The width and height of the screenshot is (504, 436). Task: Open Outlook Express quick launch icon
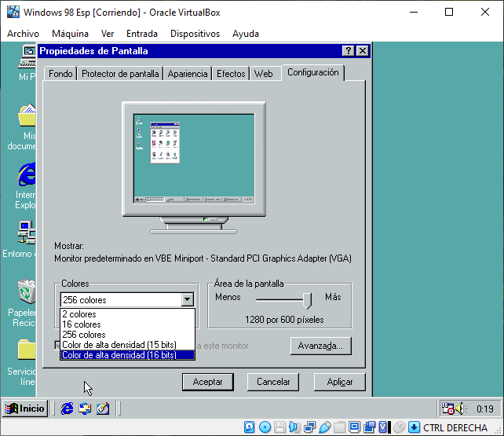coord(85,409)
